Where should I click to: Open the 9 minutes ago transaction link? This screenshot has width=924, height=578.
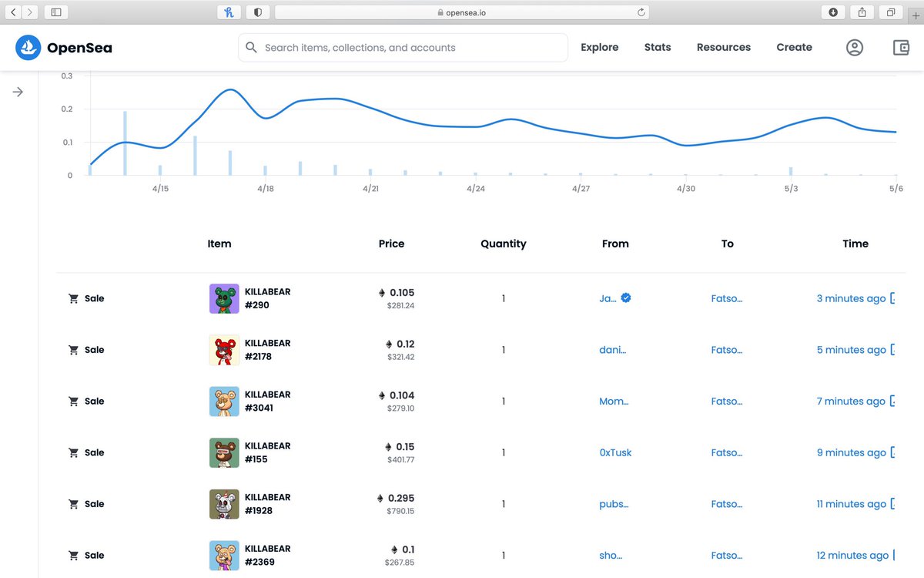pos(851,452)
